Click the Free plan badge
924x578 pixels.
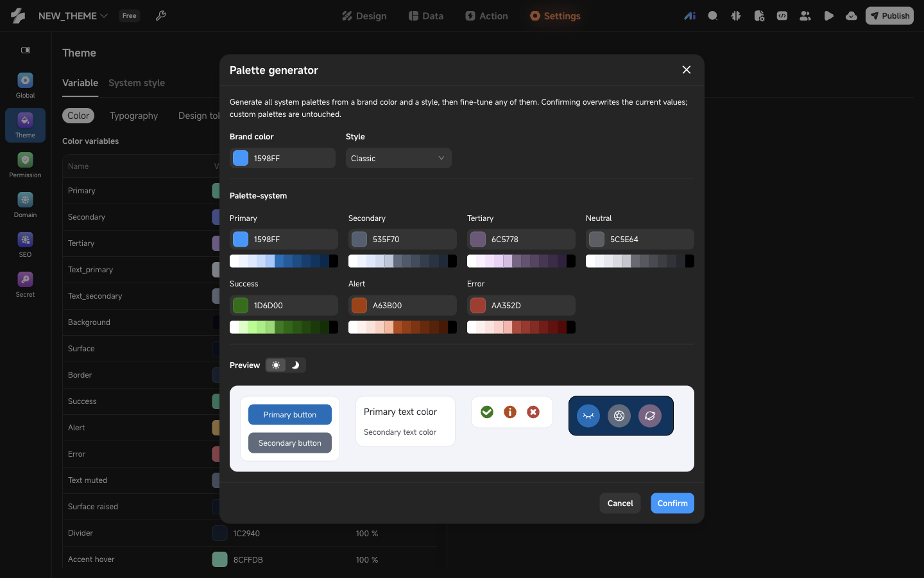pyautogui.click(x=130, y=16)
